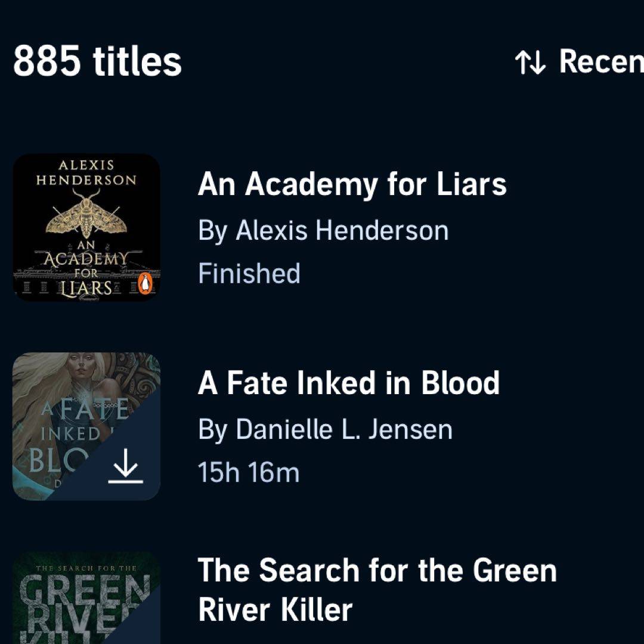Open The Search for the Green River Killer
644x644 pixels.
point(377,589)
